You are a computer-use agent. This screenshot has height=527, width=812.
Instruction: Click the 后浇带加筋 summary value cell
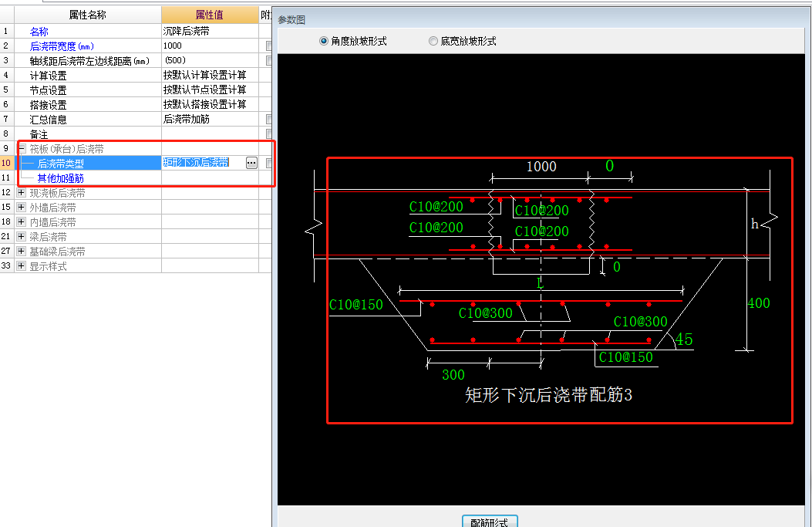click(211, 119)
